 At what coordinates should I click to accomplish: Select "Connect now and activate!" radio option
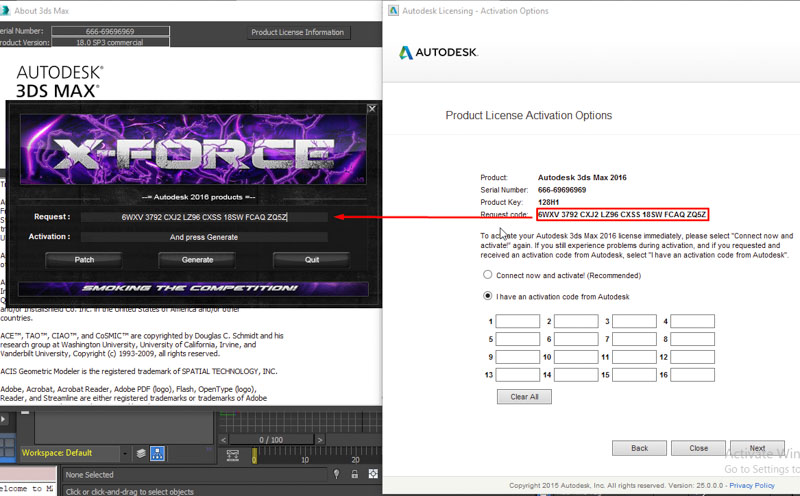(x=487, y=274)
